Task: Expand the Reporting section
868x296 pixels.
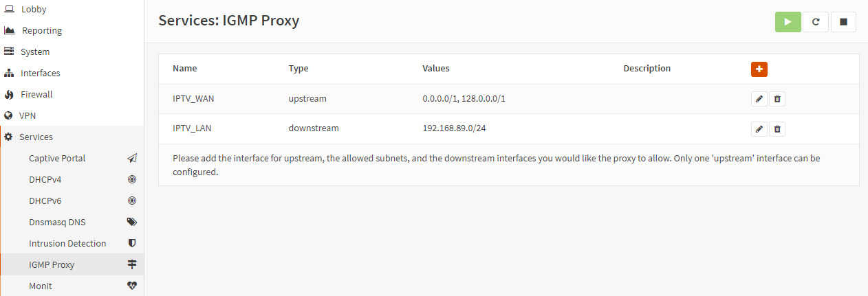Action: 41,31
